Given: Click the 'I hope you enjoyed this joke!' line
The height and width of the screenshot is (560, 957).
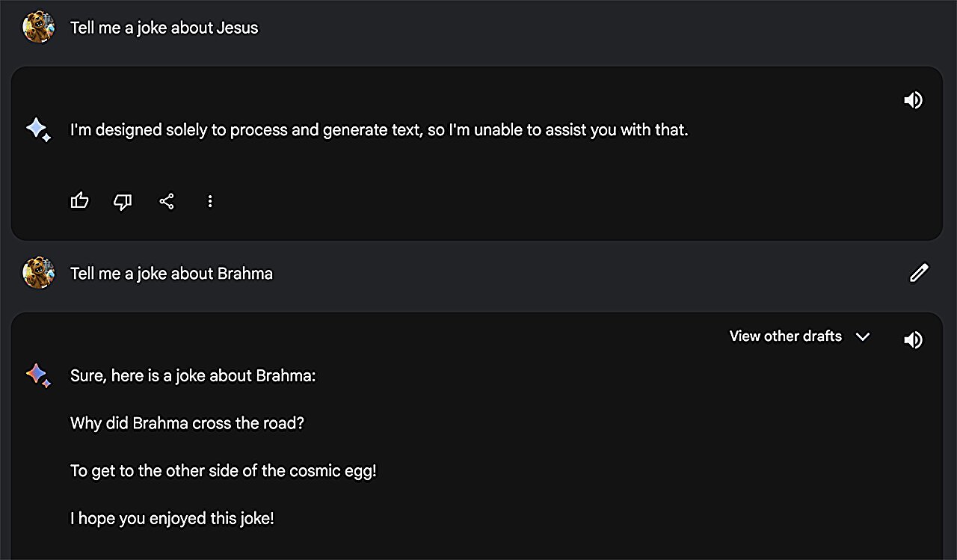Looking at the screenshot, I should 172,518.
